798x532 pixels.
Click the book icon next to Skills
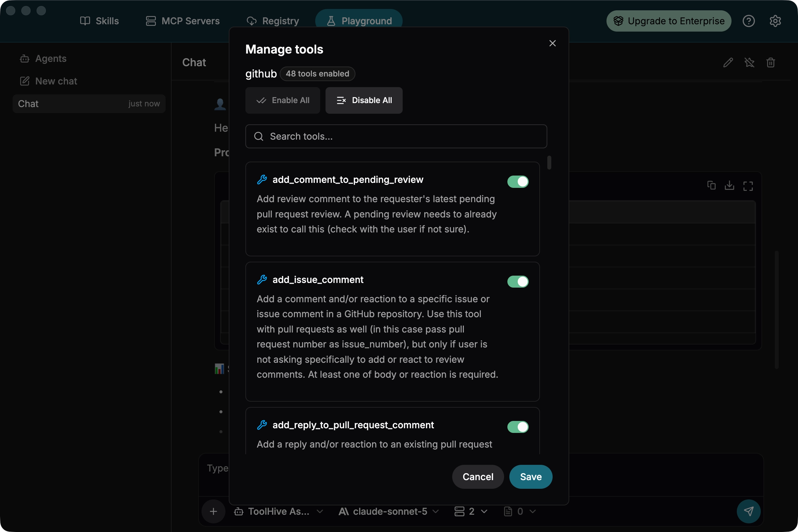85,21
